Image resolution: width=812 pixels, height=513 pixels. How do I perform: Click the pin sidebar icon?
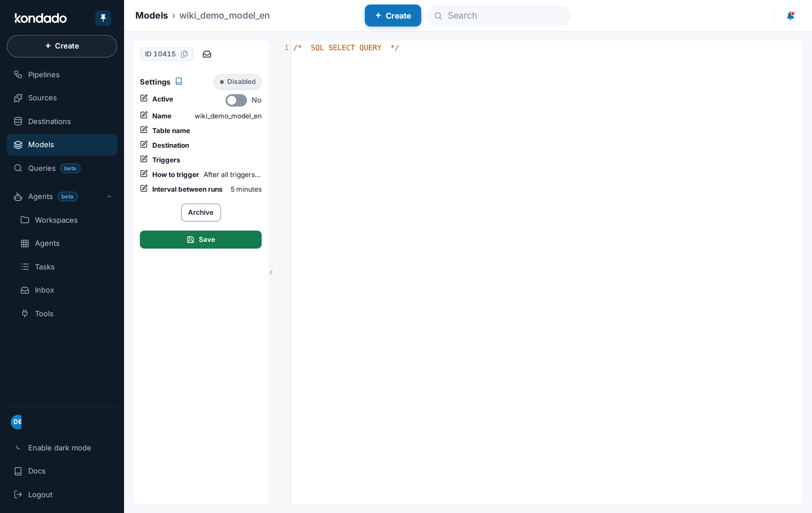tap(103, 18)
